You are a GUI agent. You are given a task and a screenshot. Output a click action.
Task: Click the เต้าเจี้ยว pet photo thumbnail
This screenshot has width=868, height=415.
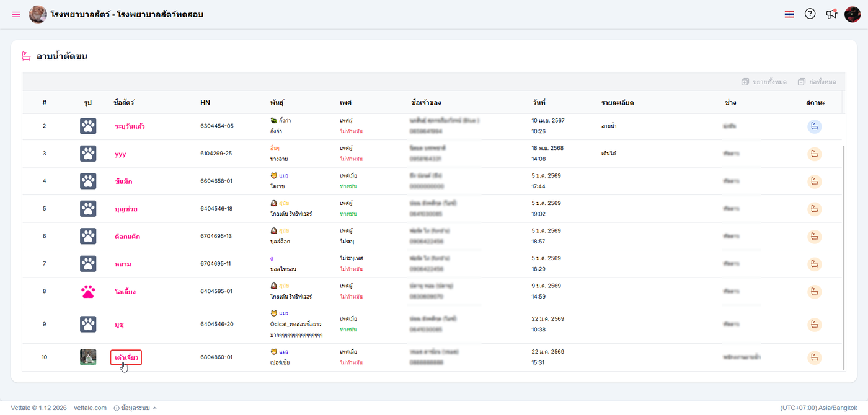click(88, 357)
